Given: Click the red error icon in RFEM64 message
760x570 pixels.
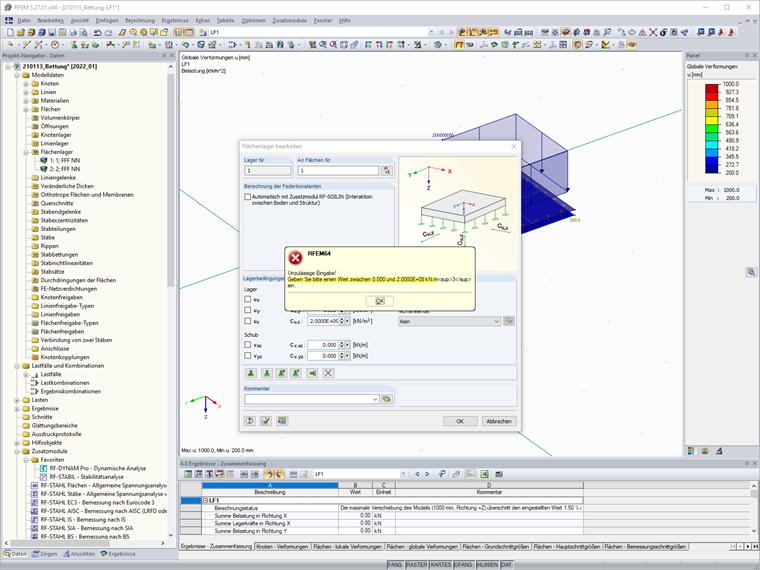Looking at the screenshot, I should 295,257.
